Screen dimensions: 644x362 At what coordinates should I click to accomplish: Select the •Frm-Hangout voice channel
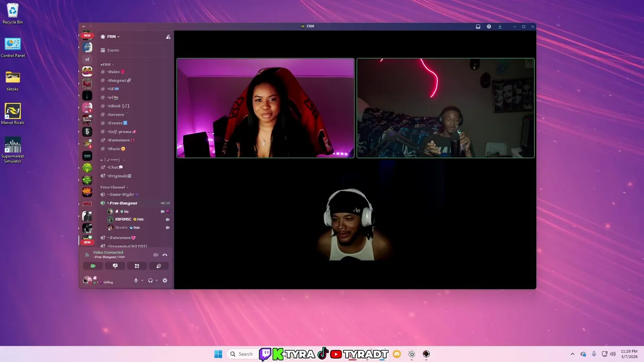(x=135, y=203)
